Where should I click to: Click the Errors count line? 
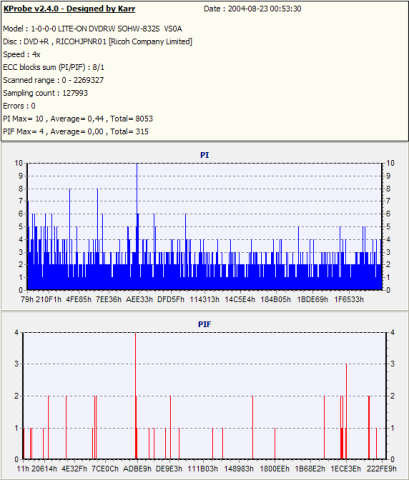[19, 106]
